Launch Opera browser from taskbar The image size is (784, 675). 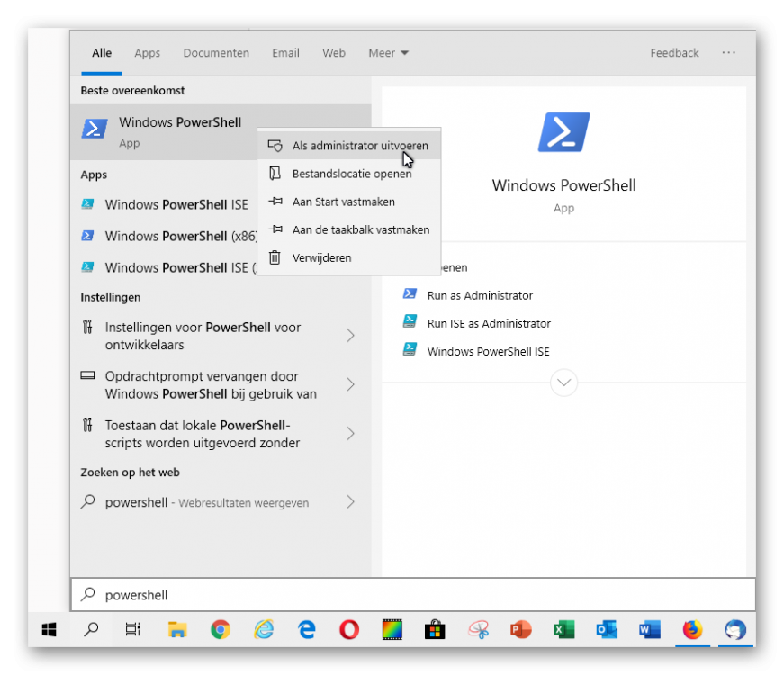click(349, 629)
